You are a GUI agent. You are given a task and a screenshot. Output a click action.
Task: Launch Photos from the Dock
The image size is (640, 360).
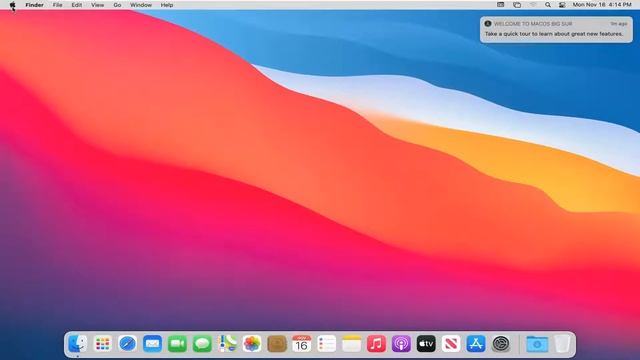point(252,344)
